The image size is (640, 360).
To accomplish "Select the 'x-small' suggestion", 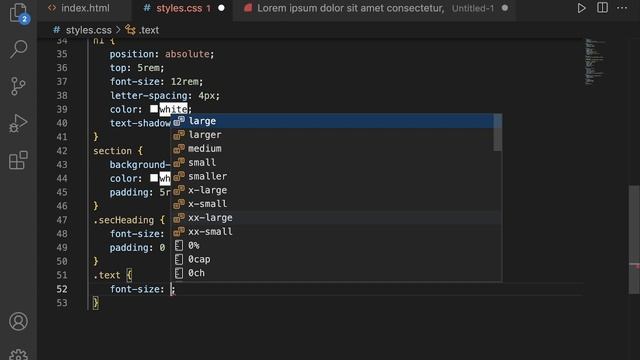I will point(332,204).
